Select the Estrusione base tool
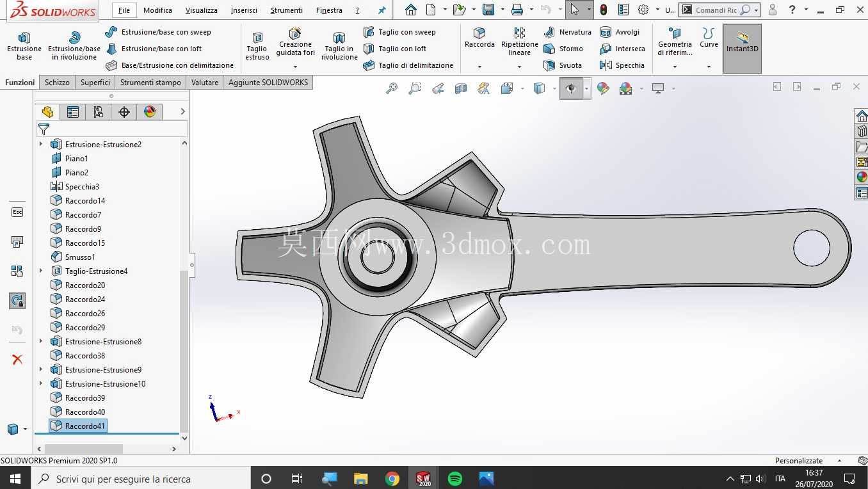 [x=24, y=45]
